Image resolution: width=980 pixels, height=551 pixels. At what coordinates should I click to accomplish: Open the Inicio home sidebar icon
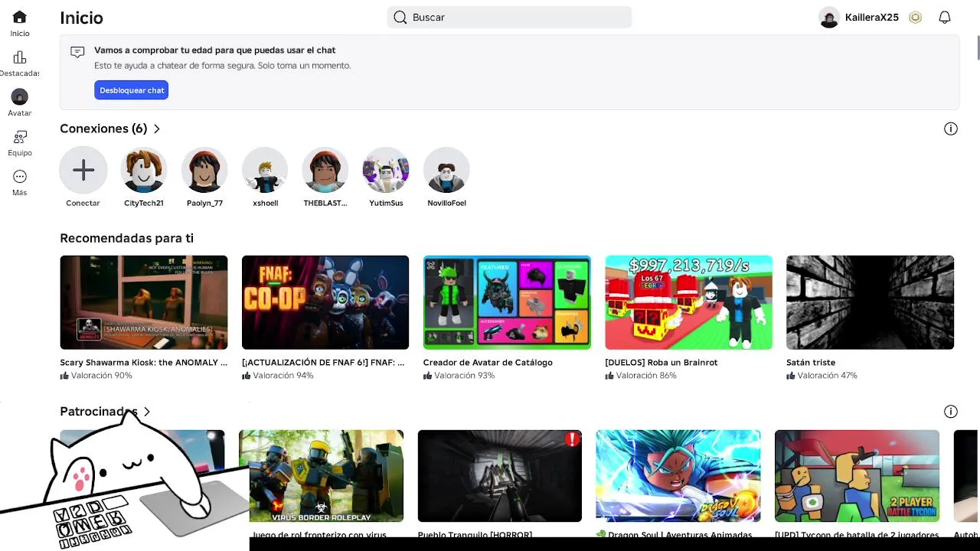(20, 17)
